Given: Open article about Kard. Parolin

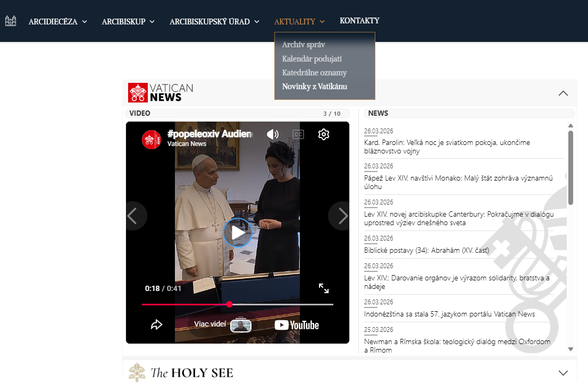Looking at the screenshot, I should tap(447, 147).
